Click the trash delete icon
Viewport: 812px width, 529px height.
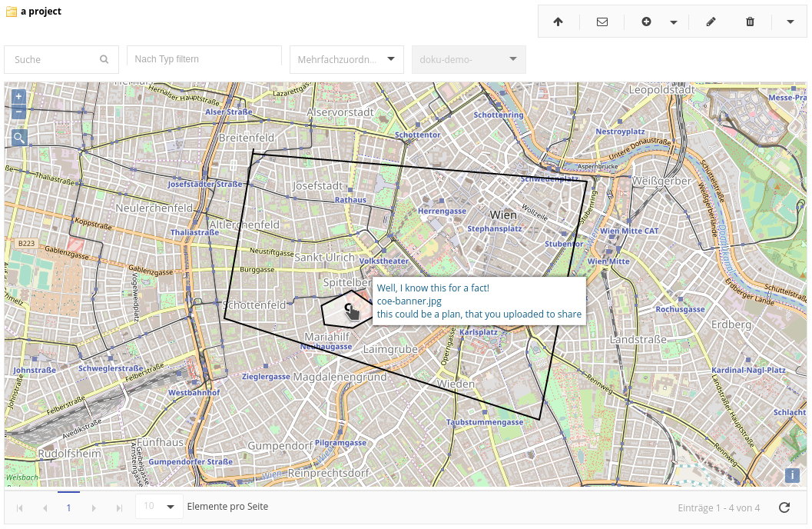click(750, 22)
